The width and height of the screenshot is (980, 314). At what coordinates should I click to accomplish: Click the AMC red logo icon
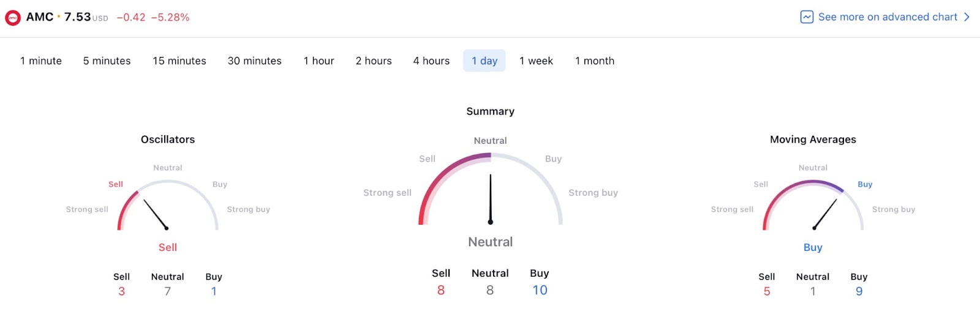pyautogui.click(x=12, y=18)
